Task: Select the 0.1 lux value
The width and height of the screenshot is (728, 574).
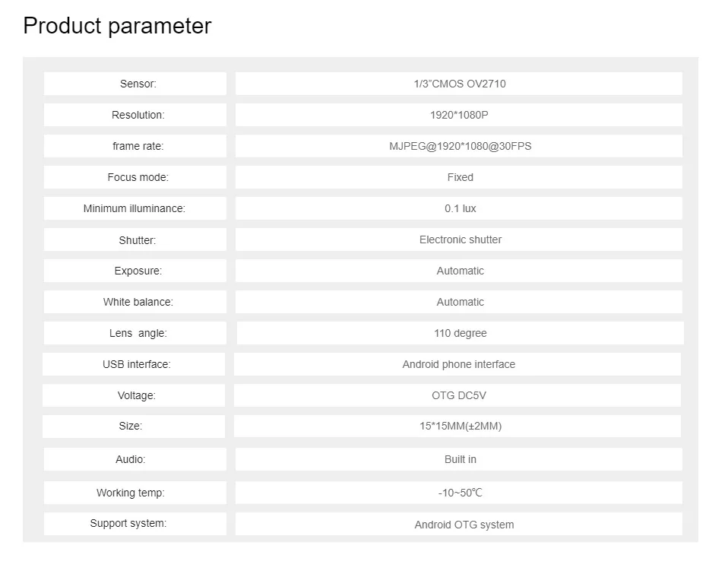Action: [460, 208]
